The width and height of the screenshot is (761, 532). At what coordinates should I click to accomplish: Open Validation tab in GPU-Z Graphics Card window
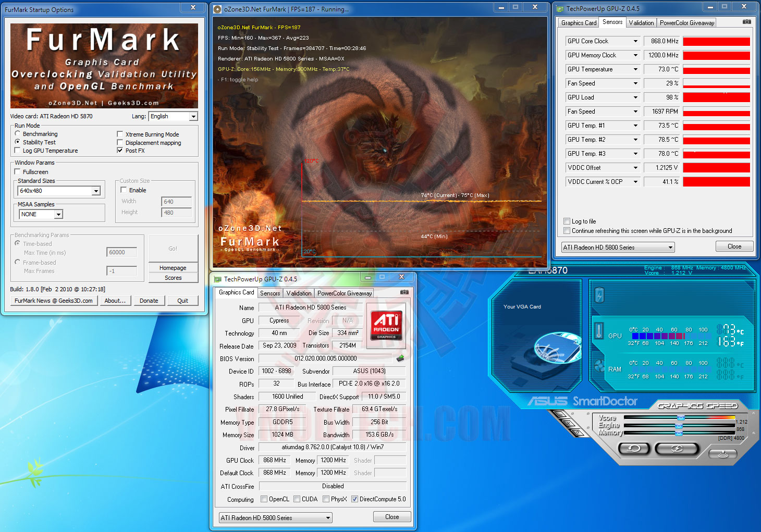click(299, 293)
